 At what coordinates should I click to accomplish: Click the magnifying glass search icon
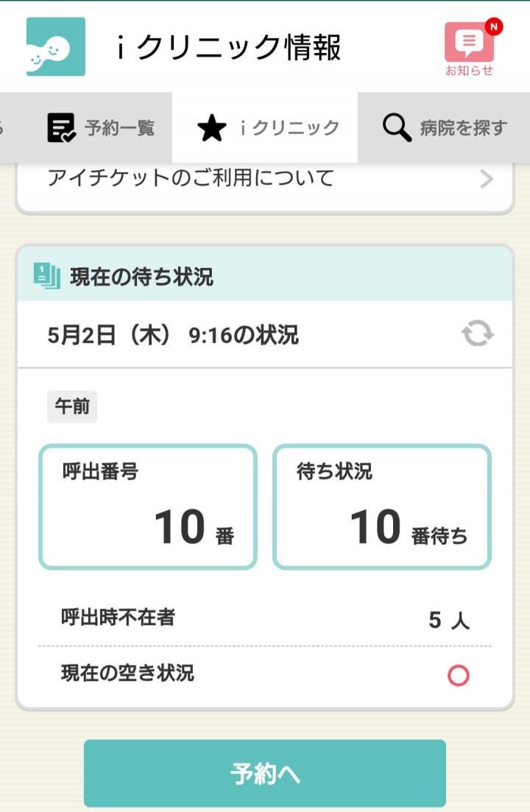click(x=397, y=127)
